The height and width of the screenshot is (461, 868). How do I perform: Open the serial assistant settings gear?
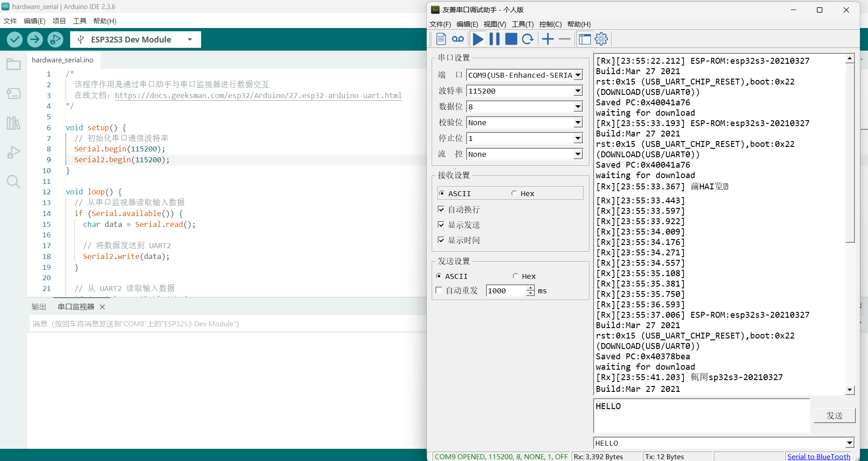(x=601, y=39)
